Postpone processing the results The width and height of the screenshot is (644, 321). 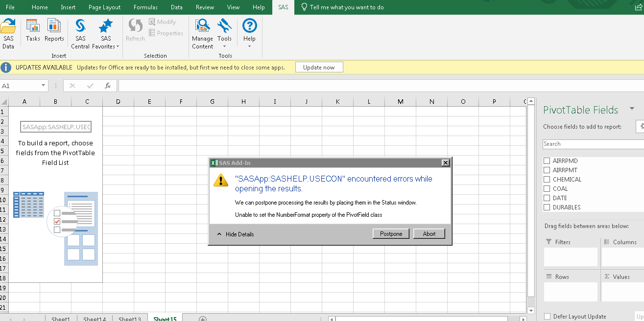click(390, 233)
